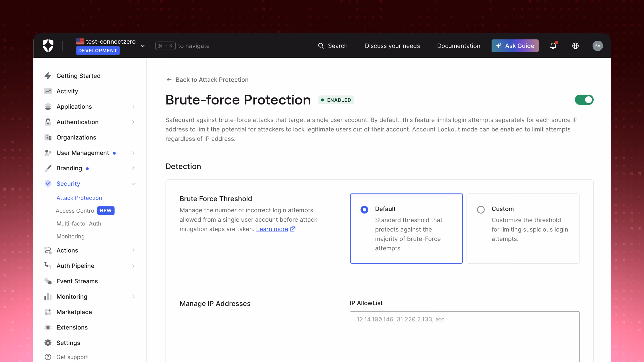The image size is (644, 362).
Task: Expand the Branding submenu chevron
Action: point(133,168)
